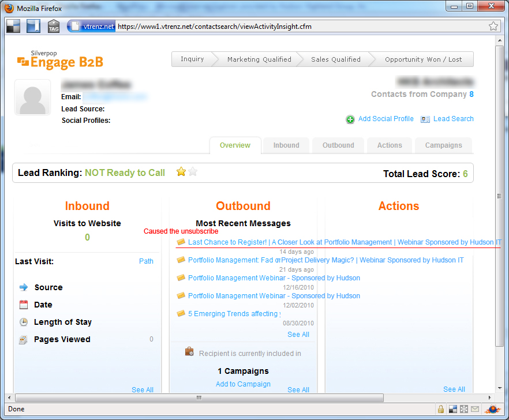509x420 pixels.
Task: Open Last Chance to Register message link
Action: [x=345, y=242]
